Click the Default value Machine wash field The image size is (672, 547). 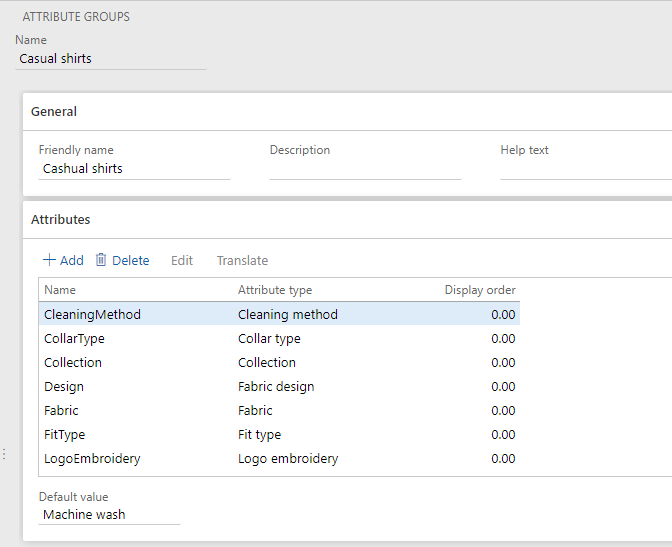109,515
